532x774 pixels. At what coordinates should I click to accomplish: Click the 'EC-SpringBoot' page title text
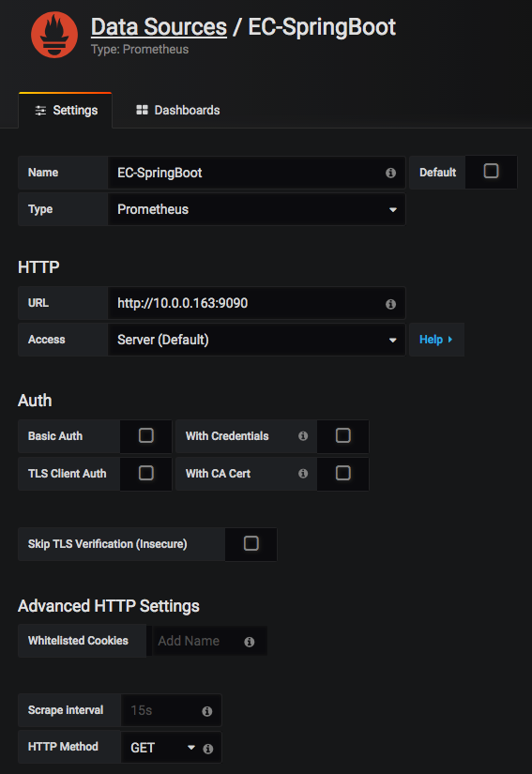(322, 27)
